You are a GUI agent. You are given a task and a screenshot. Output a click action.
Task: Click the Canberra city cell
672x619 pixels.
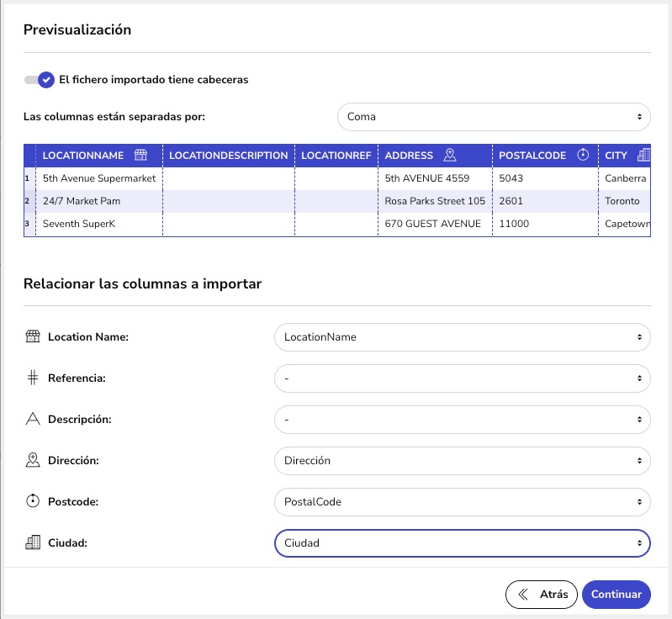point(624,178)
